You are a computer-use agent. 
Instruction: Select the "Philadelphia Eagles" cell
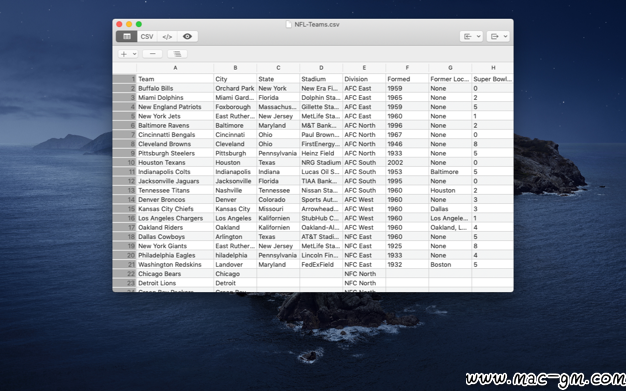[175, 255]
